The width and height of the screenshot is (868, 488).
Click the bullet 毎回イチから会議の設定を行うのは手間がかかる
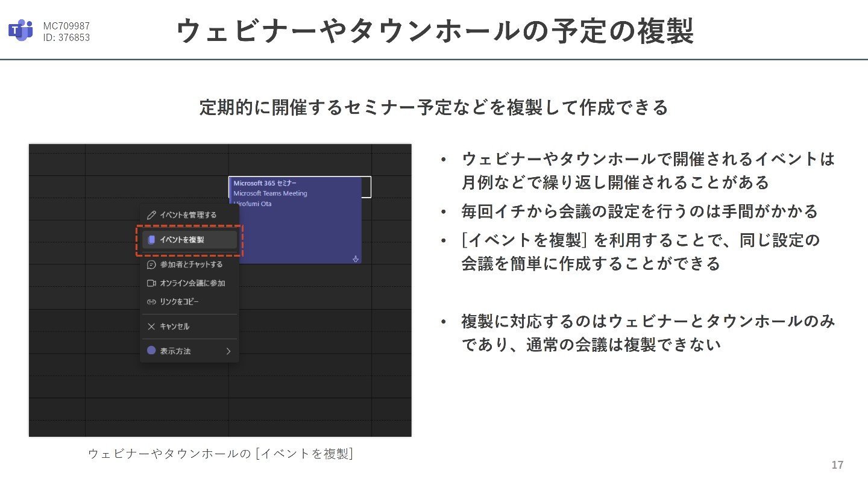640,211
